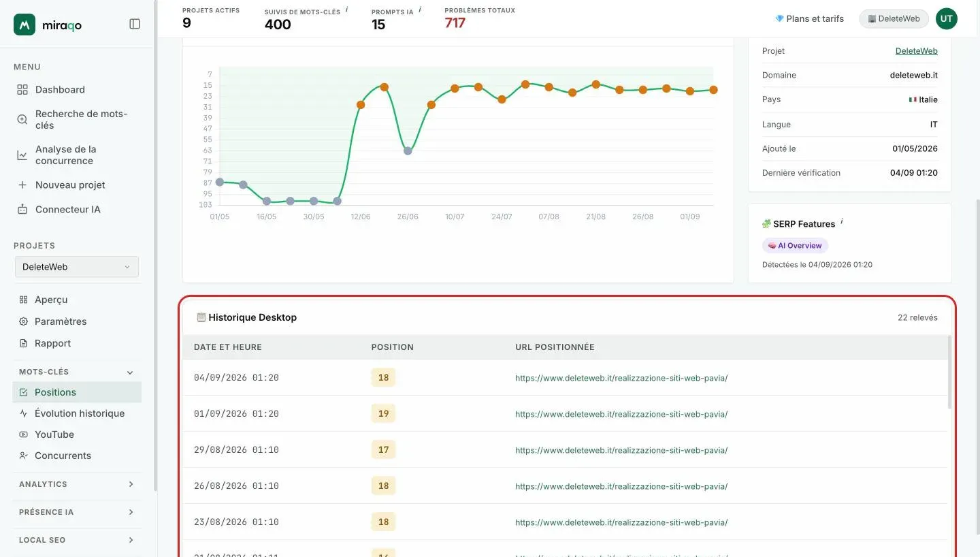980x557 pixels.
Task: Click the sidebar vertical scrollbar
Action: click(155, 245)
